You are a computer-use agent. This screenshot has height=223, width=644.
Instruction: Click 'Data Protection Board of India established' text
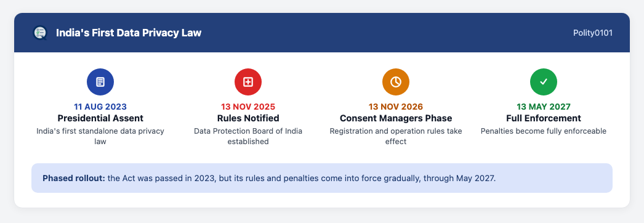(x=248, y=136)
